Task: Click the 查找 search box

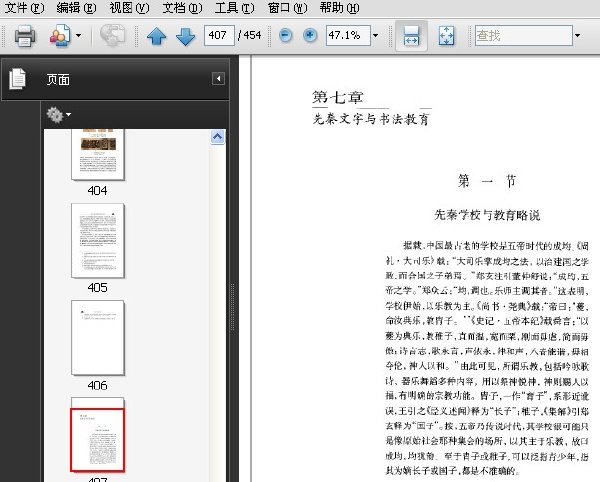Action: [x=523, y=36]
